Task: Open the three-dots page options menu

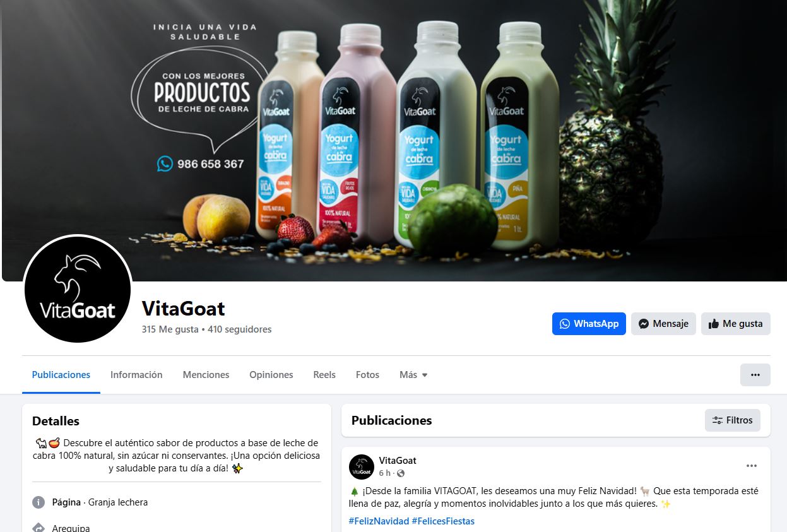Action: pos(755,375)
